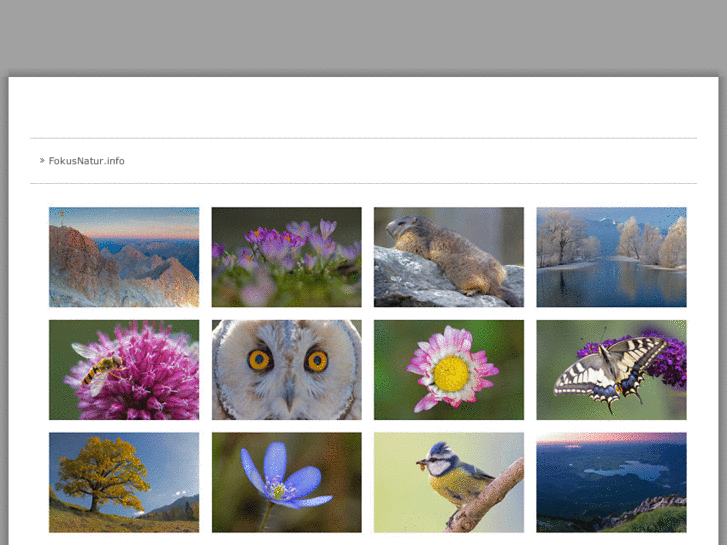Open the owl face close-up thumbnail
This screenshot has width=727, height=545.
[287, 370]
